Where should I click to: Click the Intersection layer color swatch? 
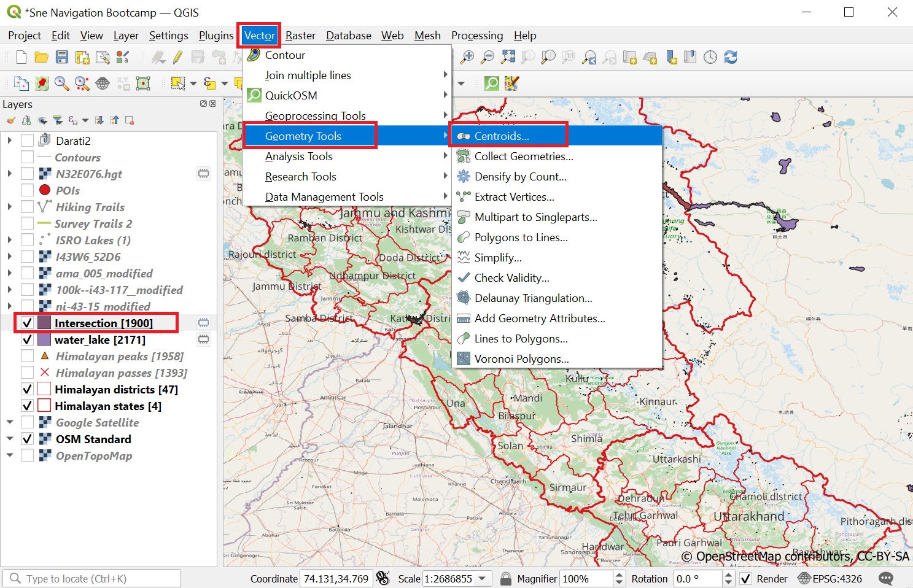click(44, 323)
